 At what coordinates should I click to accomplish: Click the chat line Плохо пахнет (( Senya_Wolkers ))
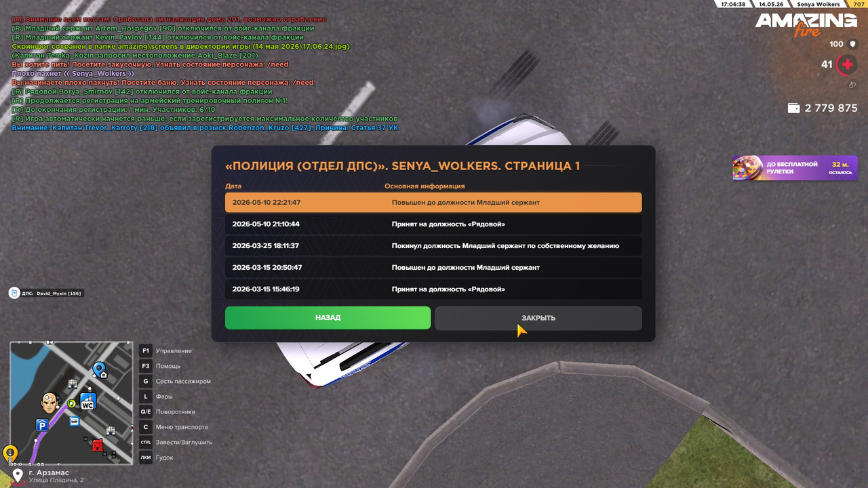click(73, 73)
